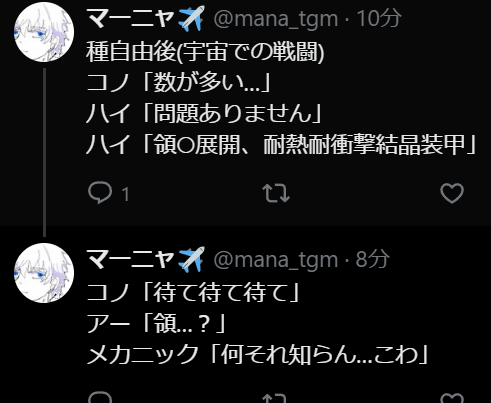
Task: Open the profile avatar on the first tweet
Action: coord(44,32)
